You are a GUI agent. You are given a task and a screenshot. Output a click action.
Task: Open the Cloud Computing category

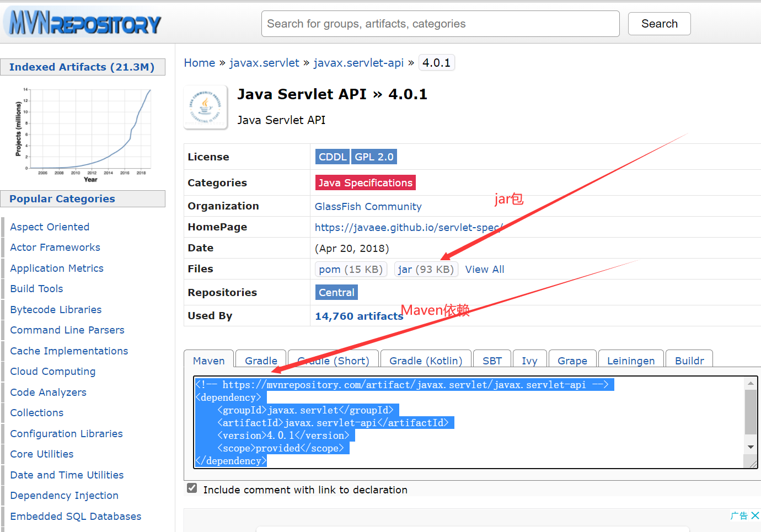tap(53, 371)
